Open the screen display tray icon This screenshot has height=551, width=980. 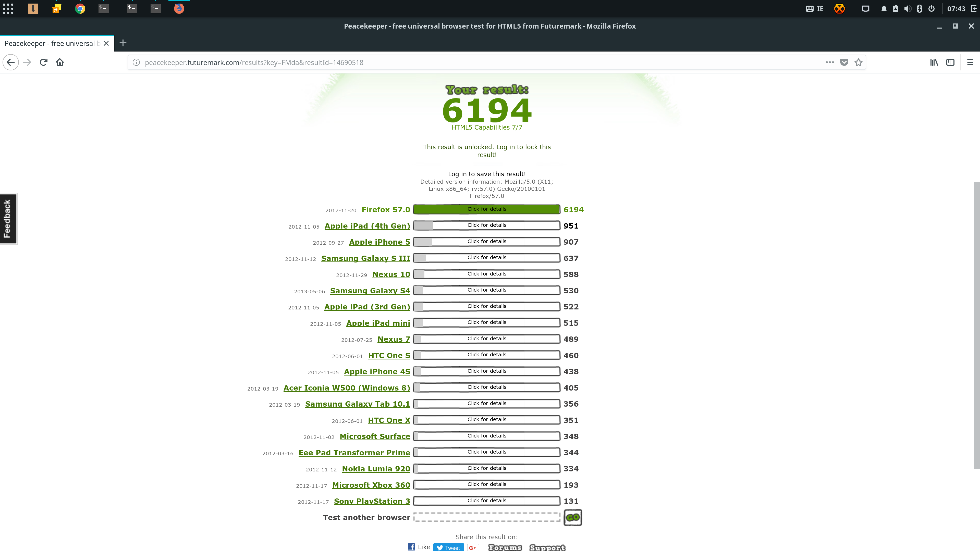pyautogui.click(x=865, y=8)
